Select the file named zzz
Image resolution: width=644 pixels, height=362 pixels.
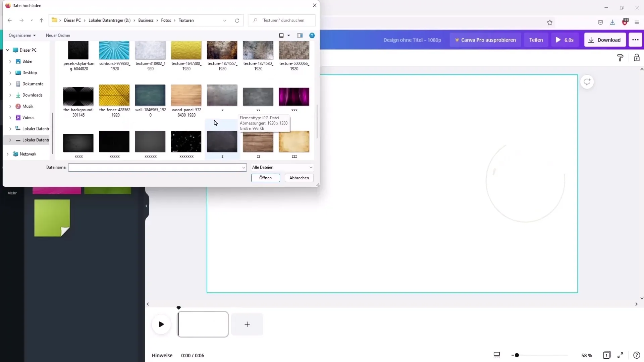coord(294,144)
